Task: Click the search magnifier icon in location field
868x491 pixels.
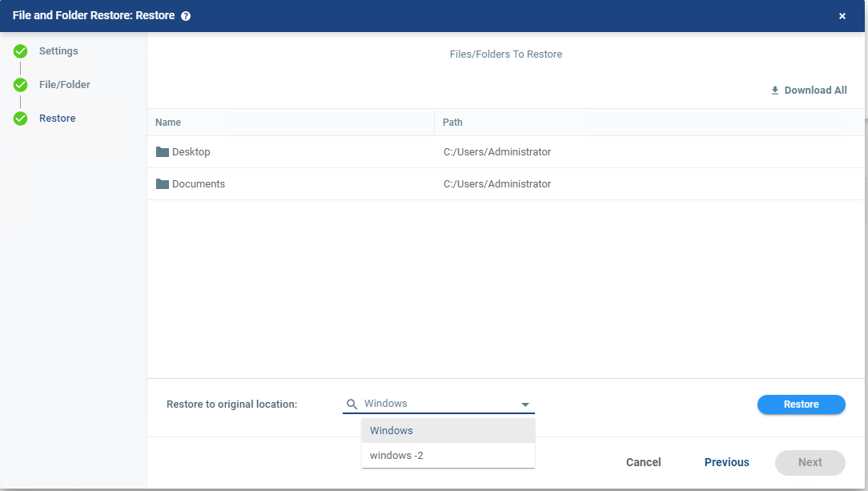Action: tap(352, 404)
